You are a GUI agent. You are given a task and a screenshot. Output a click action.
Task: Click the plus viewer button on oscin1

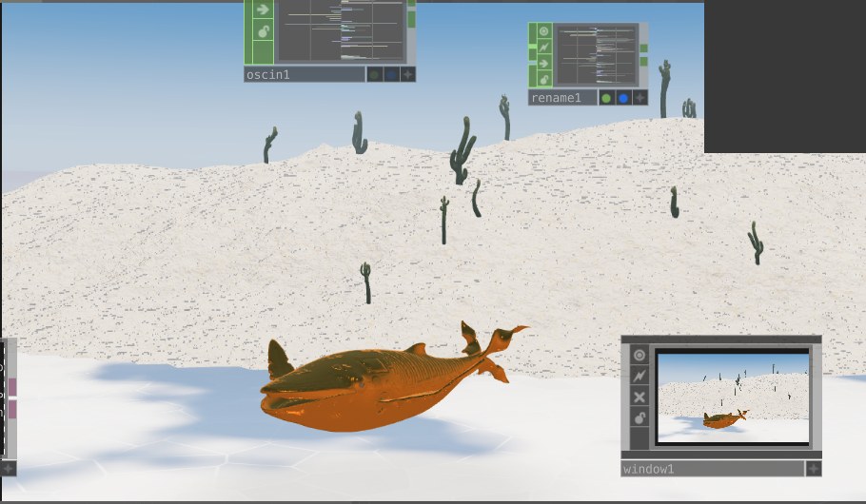(x=408, y=74)
